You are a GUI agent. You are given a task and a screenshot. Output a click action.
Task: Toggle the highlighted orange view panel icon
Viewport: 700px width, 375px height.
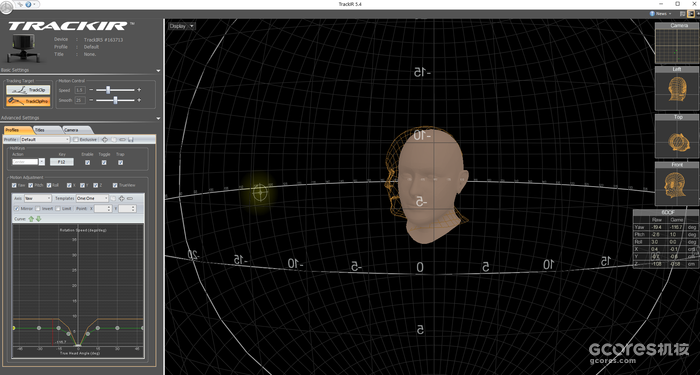point(692,14)
